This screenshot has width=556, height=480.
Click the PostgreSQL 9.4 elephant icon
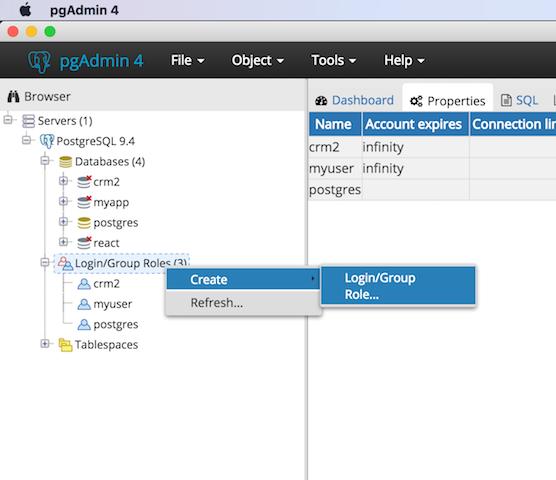[47, 141]
